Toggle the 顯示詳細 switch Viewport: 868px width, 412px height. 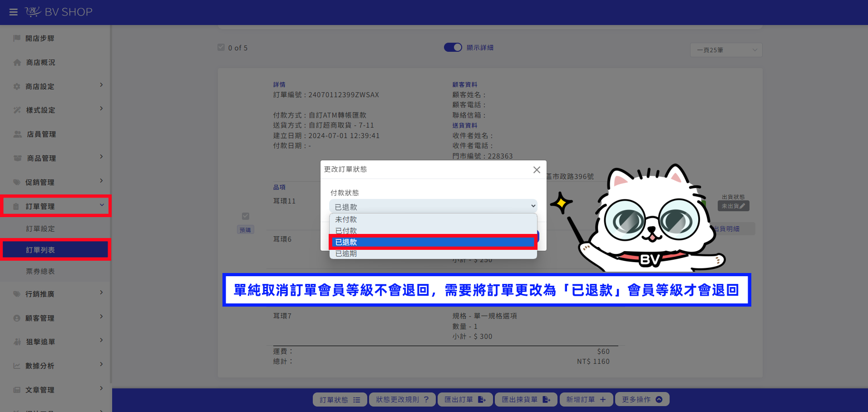click(453, 47)
